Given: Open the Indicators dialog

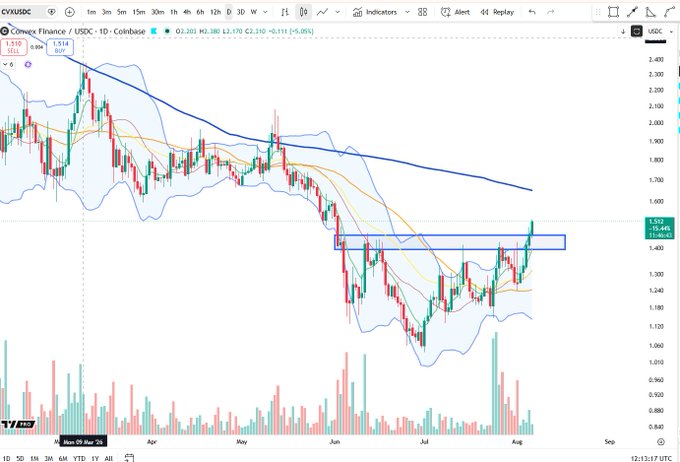Looking at the screenshot, I should [x=375, y=12].
